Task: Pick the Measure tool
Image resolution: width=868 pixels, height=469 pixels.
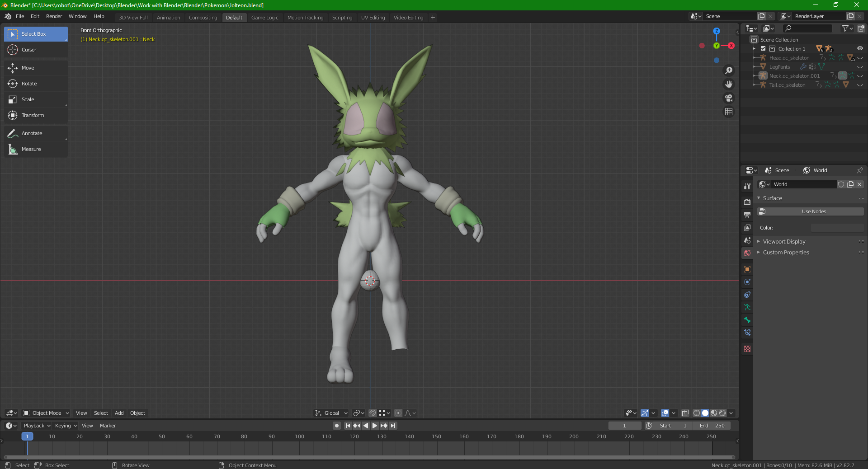Action: pos(36,149)
